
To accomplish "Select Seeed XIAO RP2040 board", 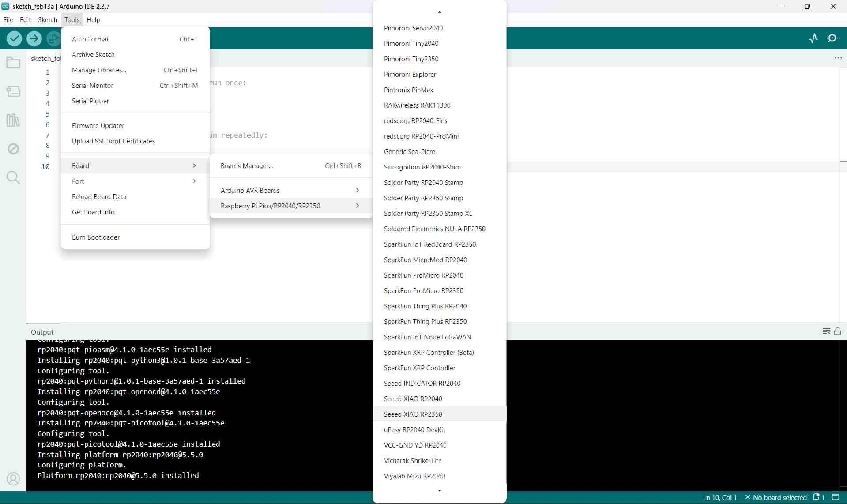I will tap(440, 399).
